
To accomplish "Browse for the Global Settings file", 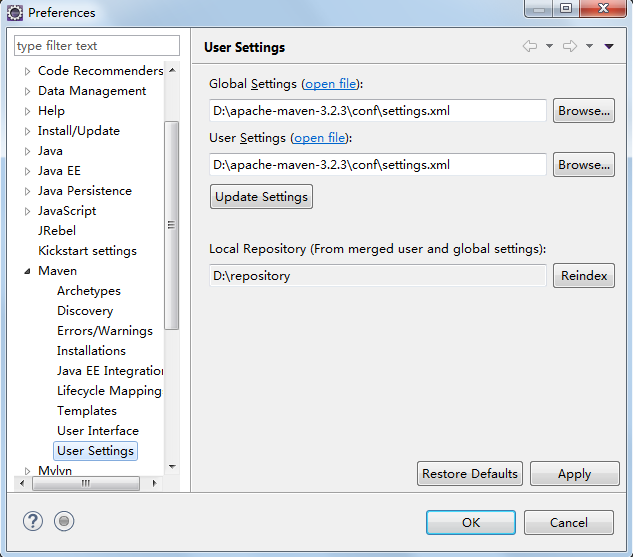I will (x=583, y=111).
